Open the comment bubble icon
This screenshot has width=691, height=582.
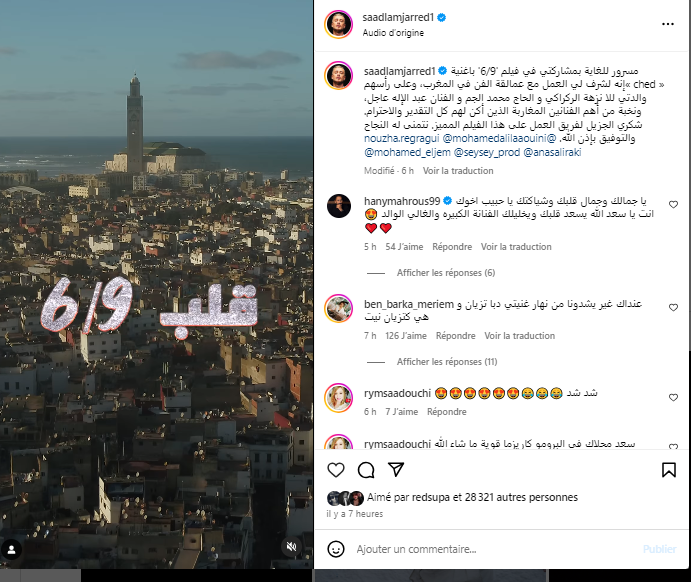(x=366, y=470)
